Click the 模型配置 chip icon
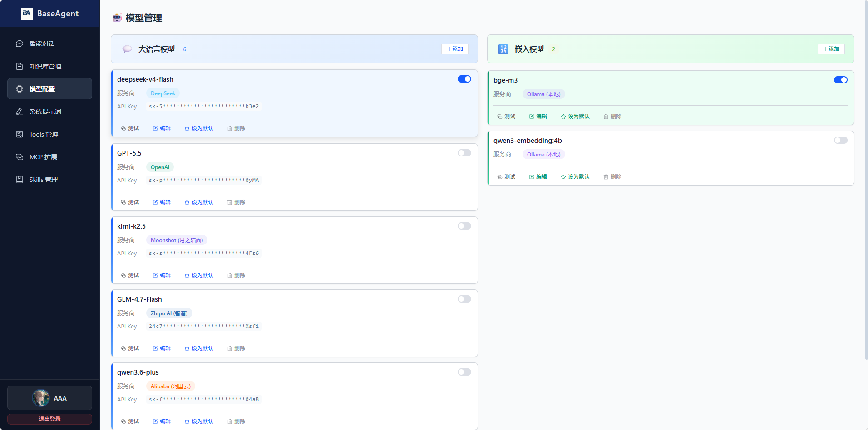868x430 pixels. tap(20, 89)
